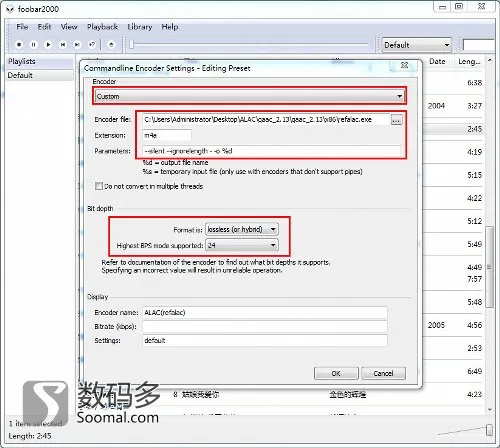500x448 pixels.
Task: Click the playlist vertical scrollbar thumb
Action: (490, 267)
